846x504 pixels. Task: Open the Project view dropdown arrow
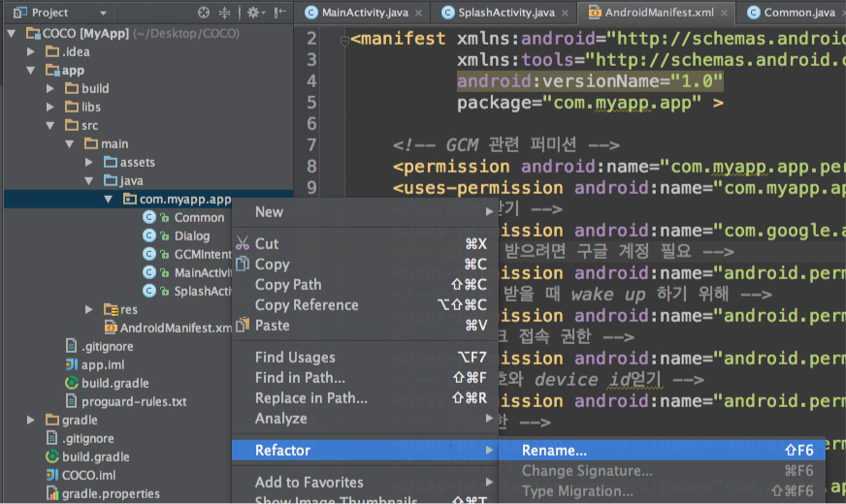point(103,13)
